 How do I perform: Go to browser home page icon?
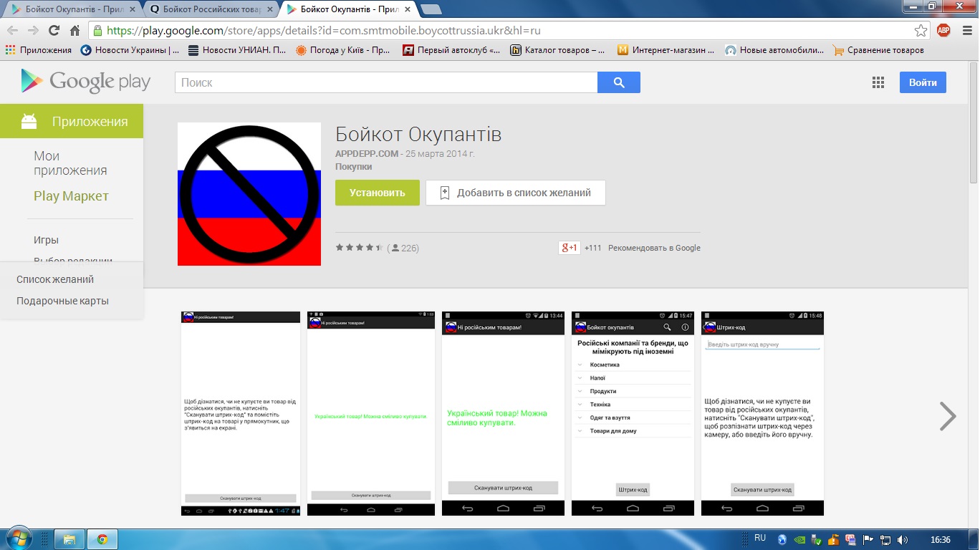coord(75,31)
